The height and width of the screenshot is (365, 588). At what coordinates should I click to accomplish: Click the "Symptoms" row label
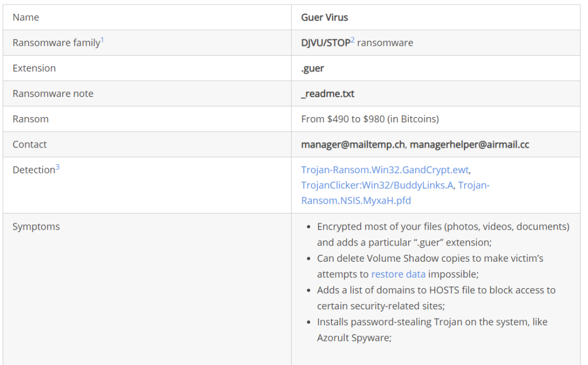tap(36, 227)
